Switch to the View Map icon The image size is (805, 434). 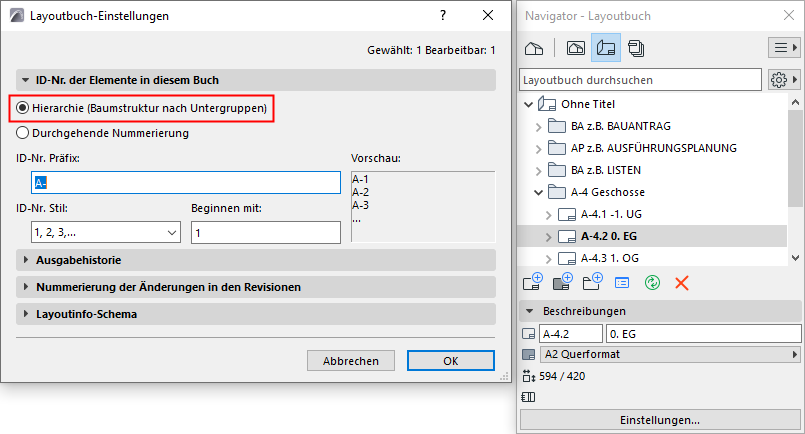coord(576,48)
